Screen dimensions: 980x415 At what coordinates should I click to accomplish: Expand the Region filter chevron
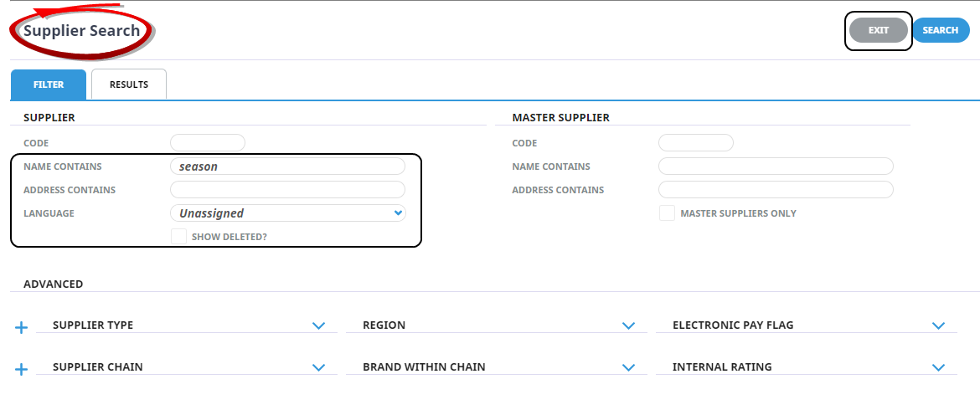pyautogui.click(x=628, y=325)
